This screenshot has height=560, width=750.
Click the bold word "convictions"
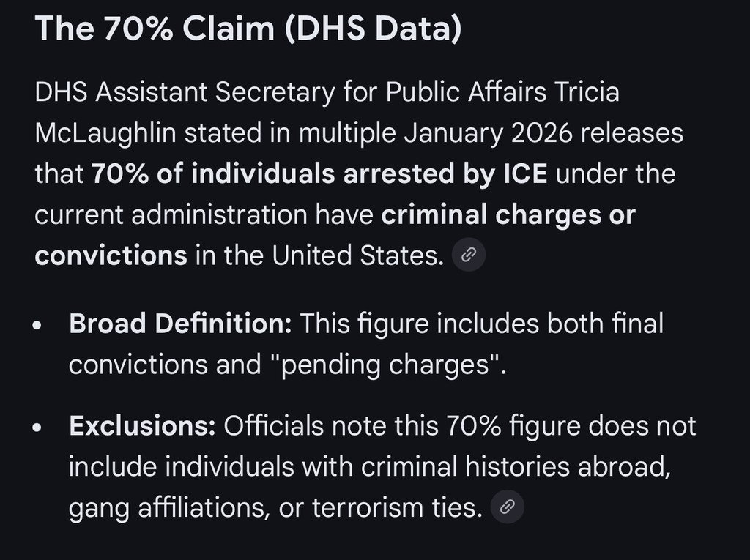click(x=111, y=256)
